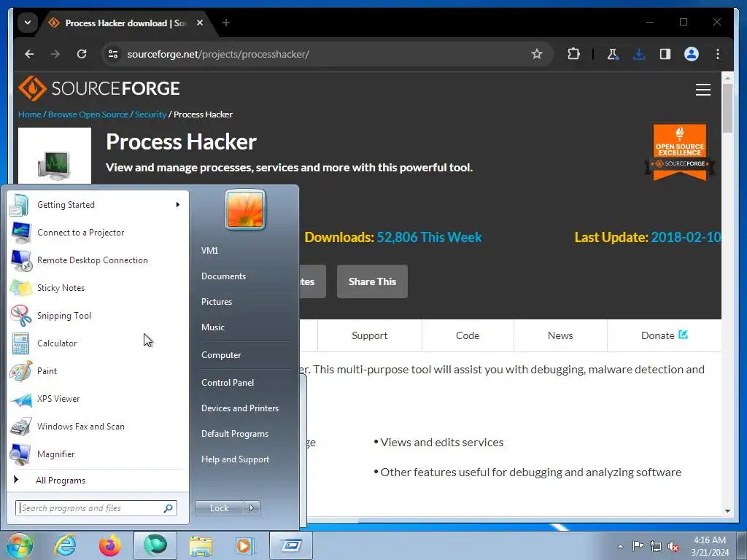Viewport: 747px width, 560px height.
Task: Open Magnifier icon
Action: click(x=21, y=454)
